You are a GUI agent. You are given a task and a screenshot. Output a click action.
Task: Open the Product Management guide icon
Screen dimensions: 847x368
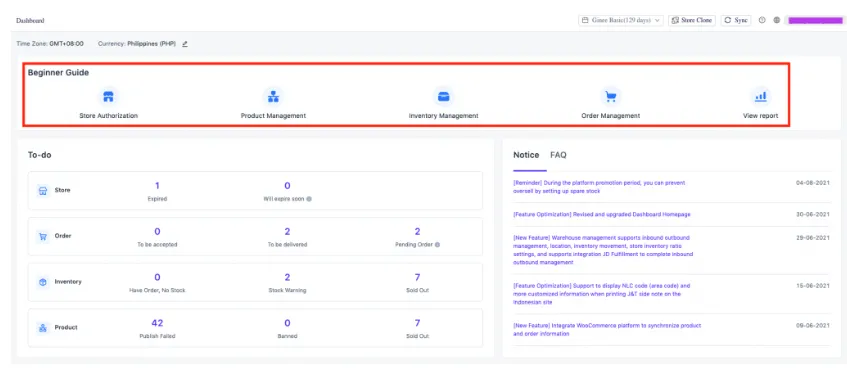[273, 97]
